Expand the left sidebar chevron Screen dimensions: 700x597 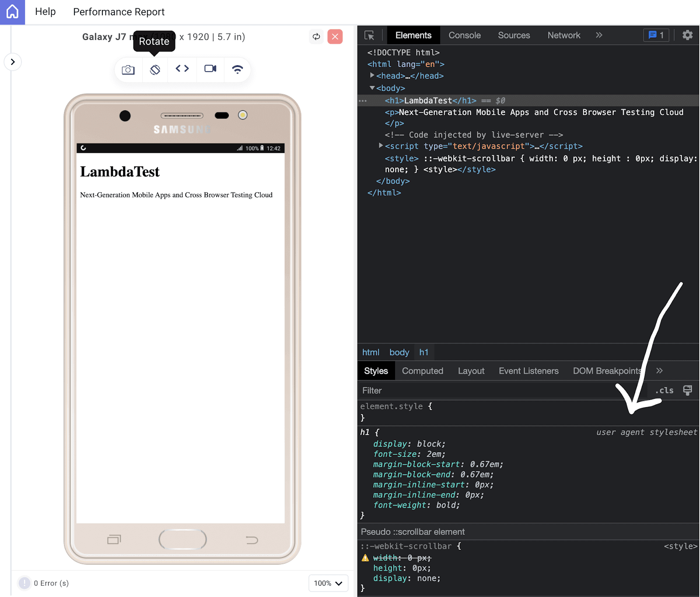[x=13, y=62]
